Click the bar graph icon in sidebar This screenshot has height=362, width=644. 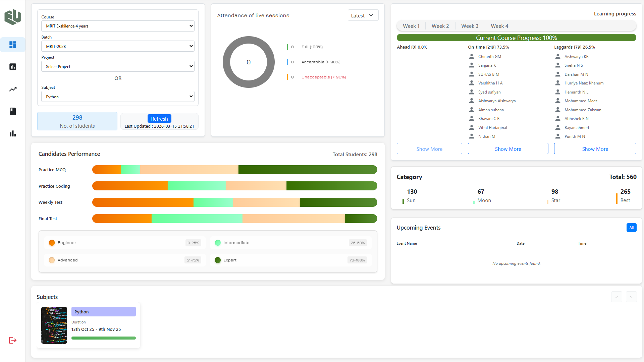click(x=13, y=134)
